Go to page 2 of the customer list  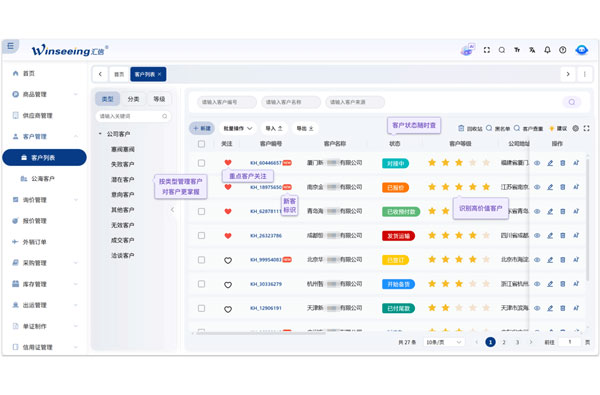point(504,342)
